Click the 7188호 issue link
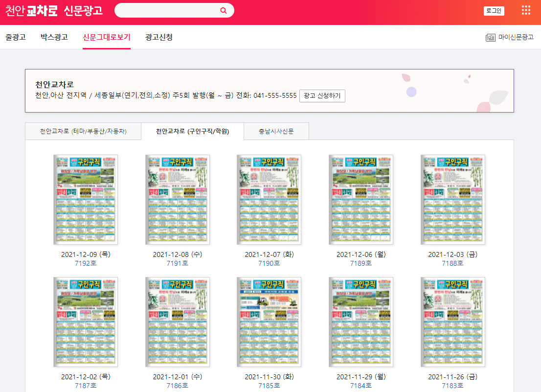541x392 pixels. point(452,263)
